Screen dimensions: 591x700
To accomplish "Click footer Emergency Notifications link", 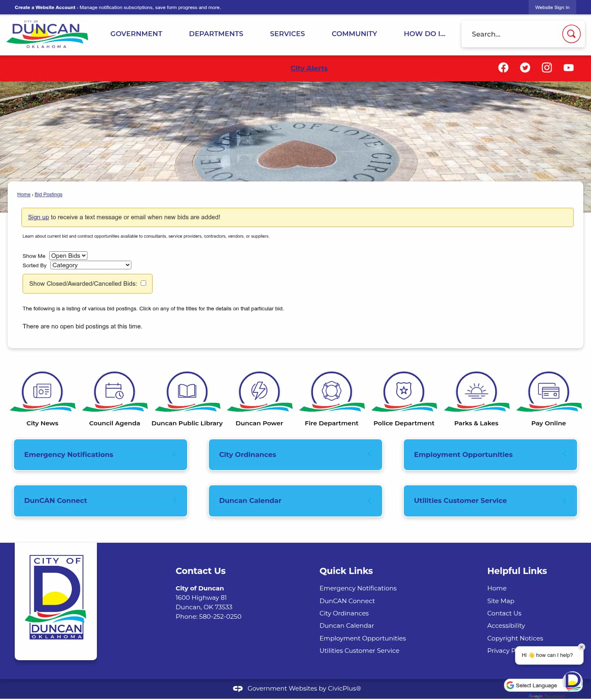I will (x=358, y=588).
